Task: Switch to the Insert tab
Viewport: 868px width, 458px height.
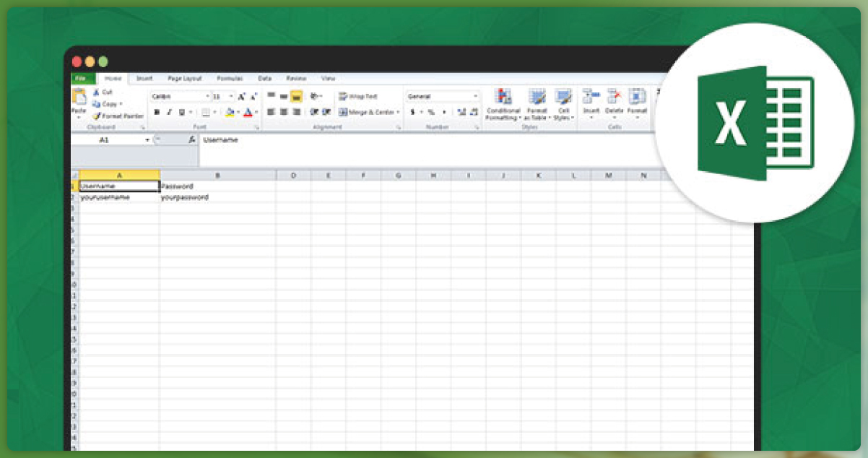Action: click(144, 78)
